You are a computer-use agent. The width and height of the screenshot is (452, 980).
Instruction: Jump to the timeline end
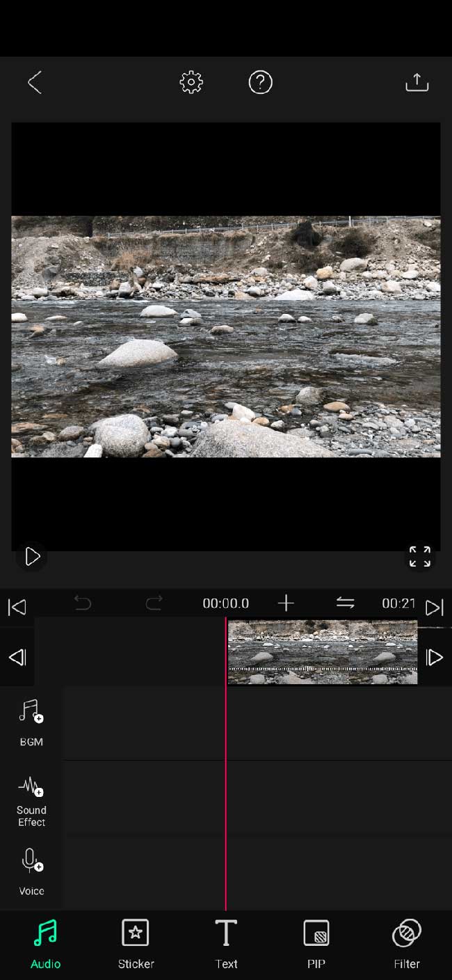coord(434,607)
